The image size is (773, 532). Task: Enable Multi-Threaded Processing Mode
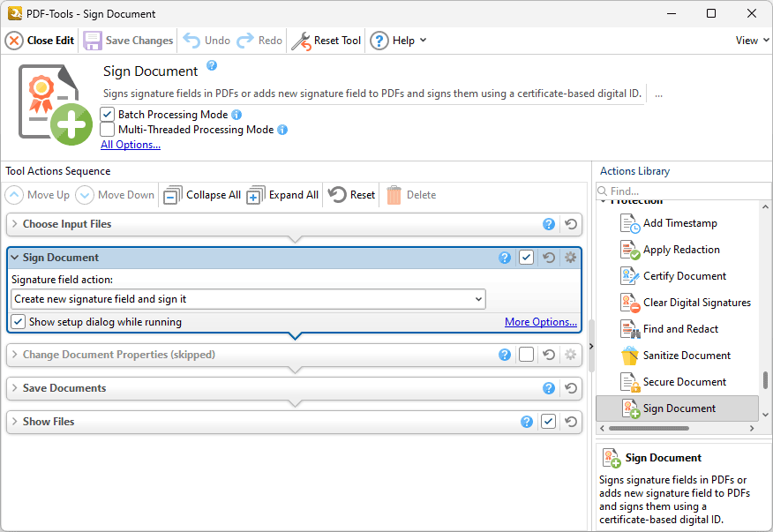[107, 130]
